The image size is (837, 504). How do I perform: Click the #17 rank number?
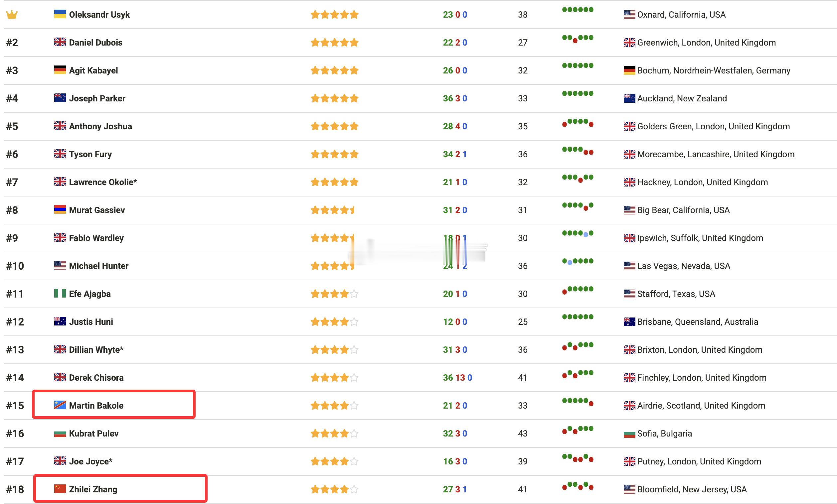coord(15,461)
